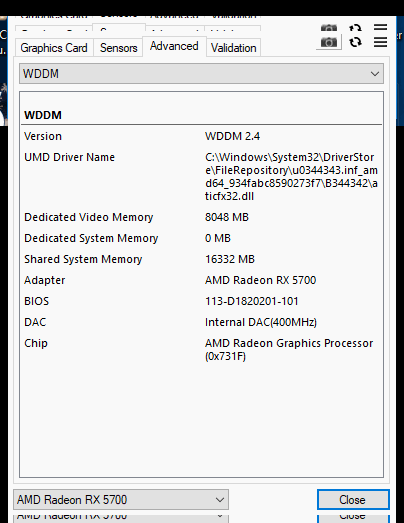Screen dimensions: 404x523
Task: Switch to the Graphics Card tab
Action: pos(54,48)
